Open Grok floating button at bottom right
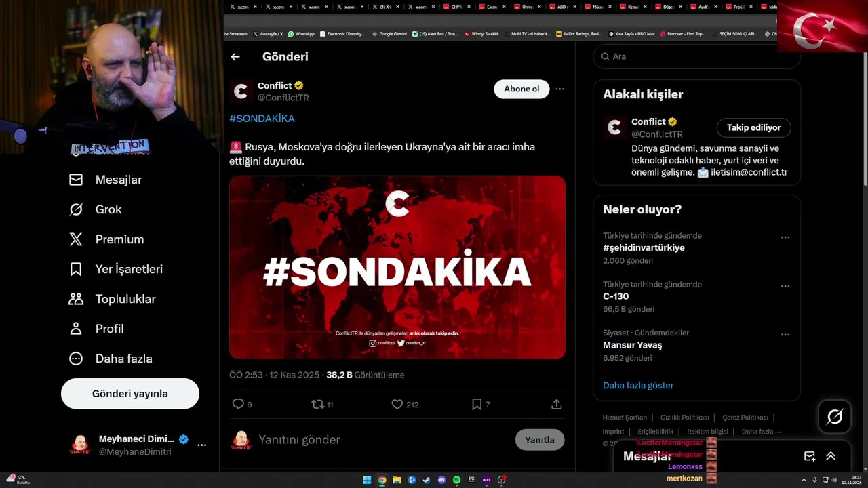This screenshot has height=488, width=868. click(835, 417)
